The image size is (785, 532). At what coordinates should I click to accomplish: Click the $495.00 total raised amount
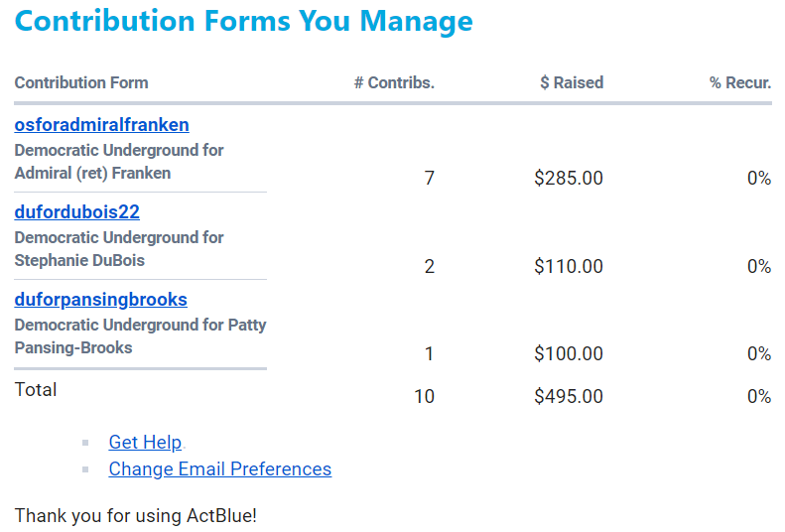coord(568,397)
